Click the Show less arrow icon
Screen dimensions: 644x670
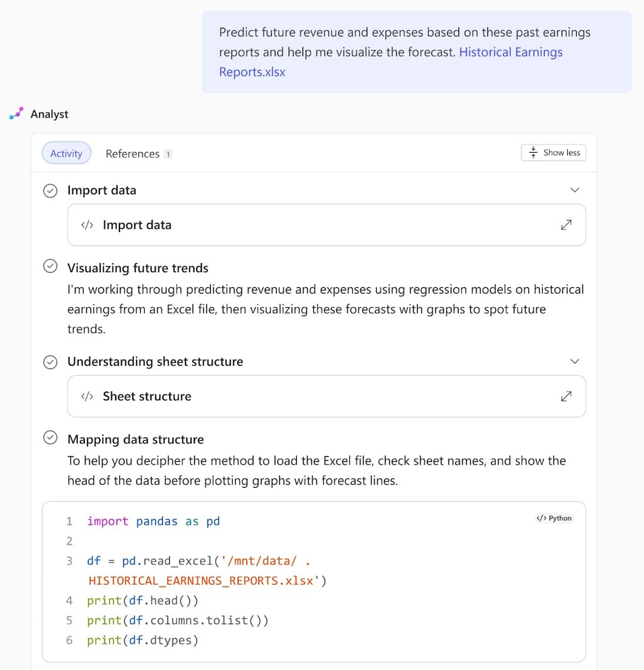533,152
